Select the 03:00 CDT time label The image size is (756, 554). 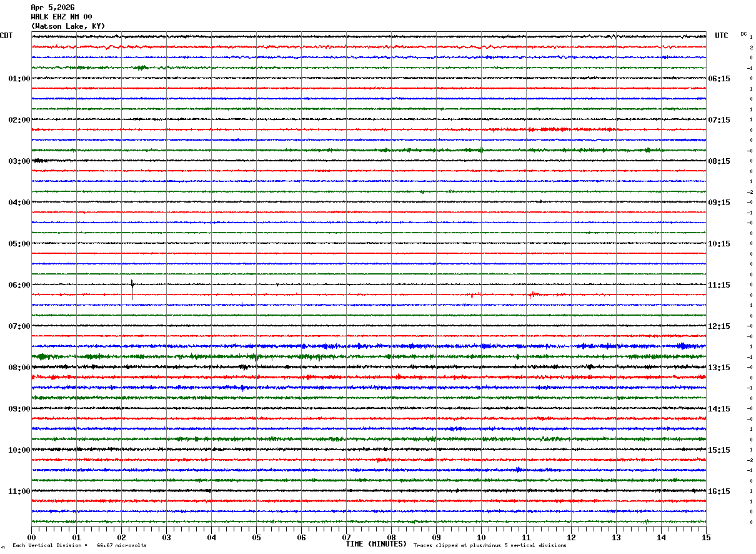coord(19,161)
